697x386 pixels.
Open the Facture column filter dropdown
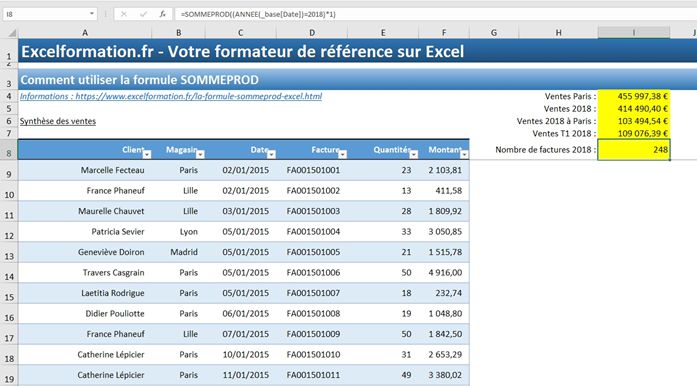342,154
